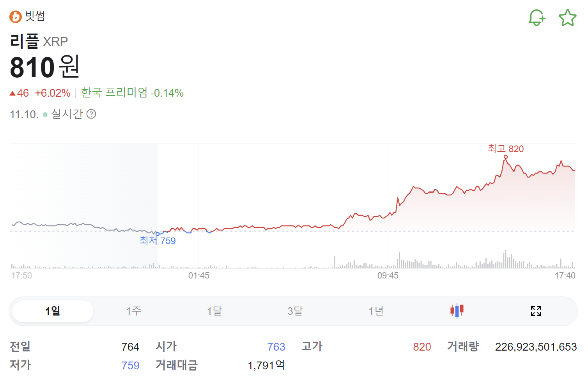The height and width of the screenshot is (383, 588).
Task: Click the 최저 759 label on chart
Action: pos(157,241)
